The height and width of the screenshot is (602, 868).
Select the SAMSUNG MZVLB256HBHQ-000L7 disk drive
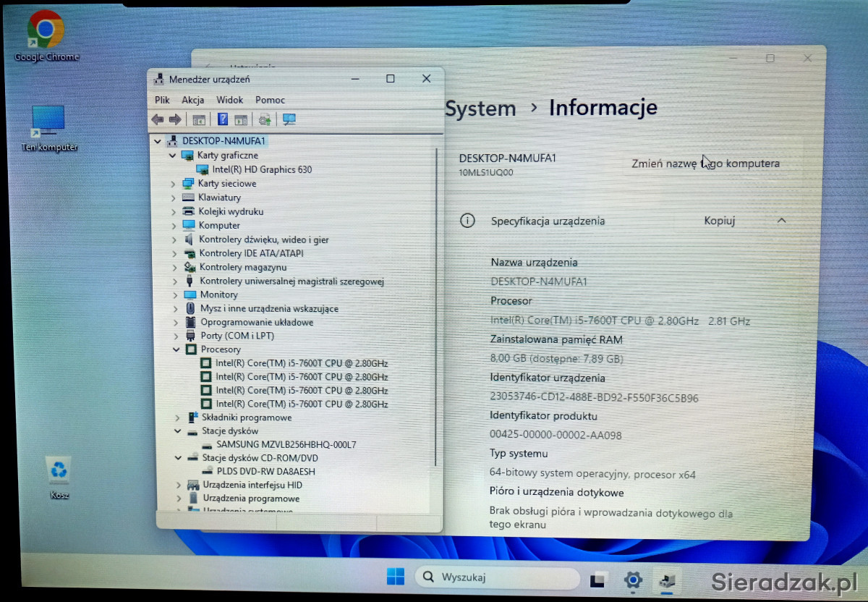coord(286,444)
